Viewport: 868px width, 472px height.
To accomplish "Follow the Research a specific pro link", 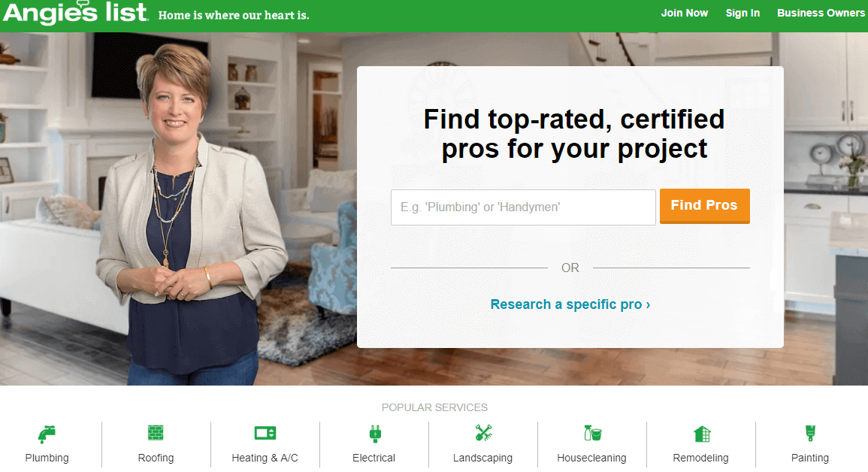I will click(570, 304).
